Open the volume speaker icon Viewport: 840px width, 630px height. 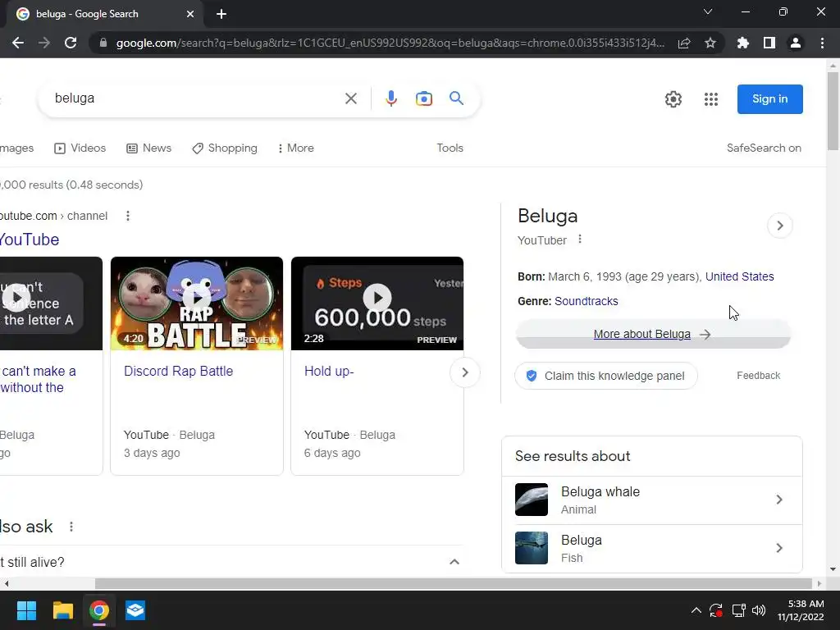click(759, 610)
